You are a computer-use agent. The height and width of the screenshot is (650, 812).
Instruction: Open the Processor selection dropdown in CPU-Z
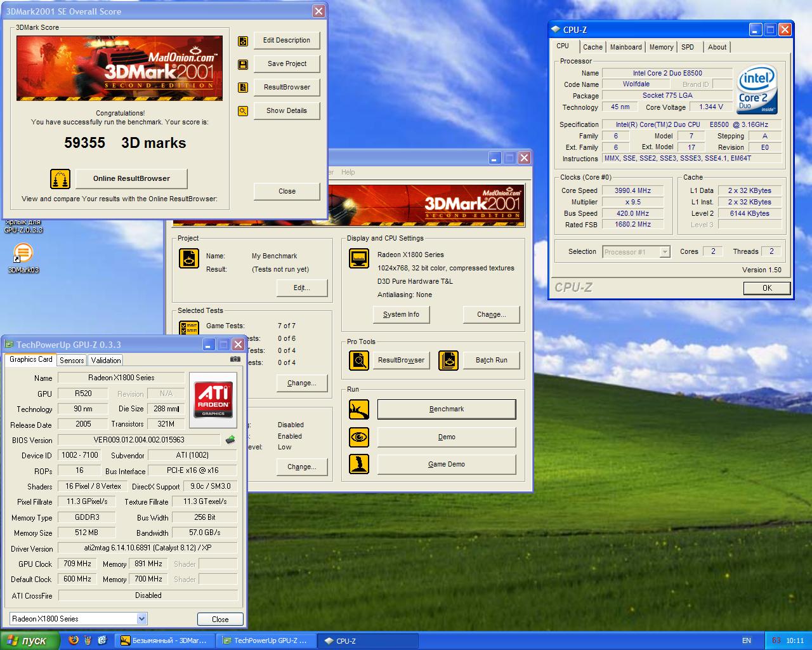point(664,252)
